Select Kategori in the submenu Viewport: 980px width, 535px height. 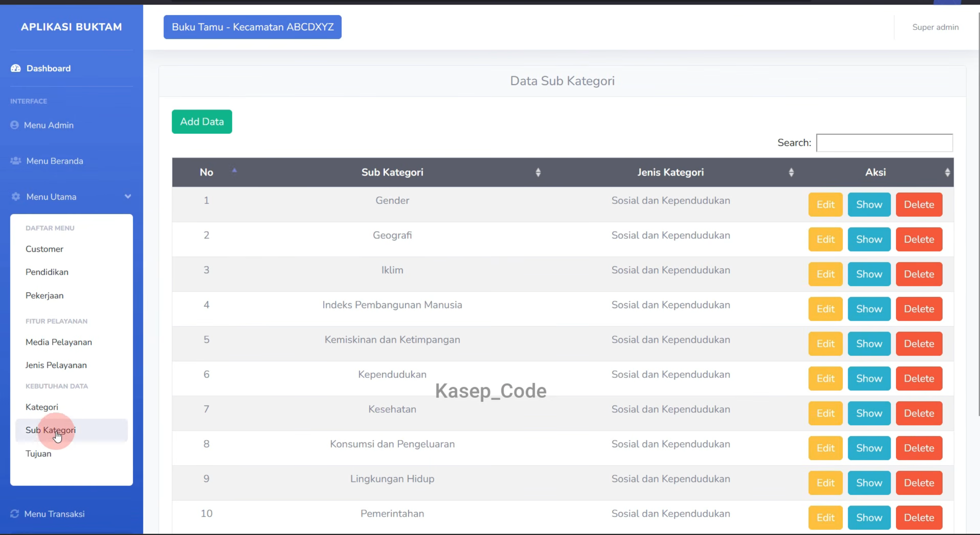42,407
